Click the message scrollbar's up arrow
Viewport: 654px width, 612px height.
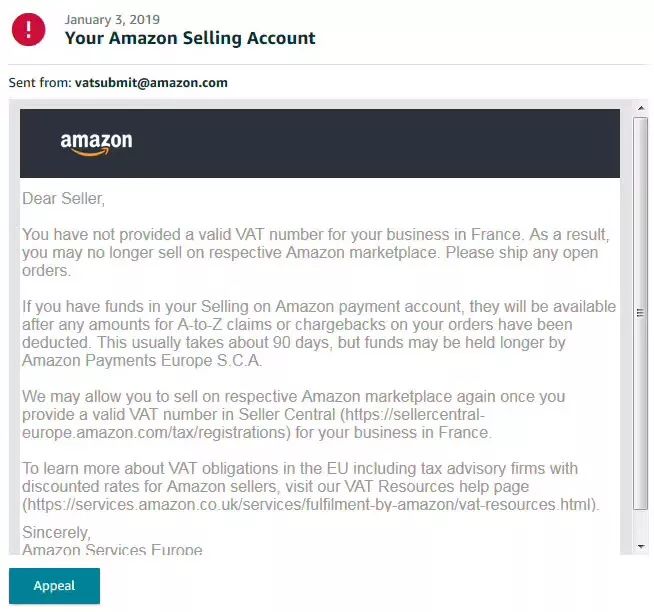pos(641,108)
